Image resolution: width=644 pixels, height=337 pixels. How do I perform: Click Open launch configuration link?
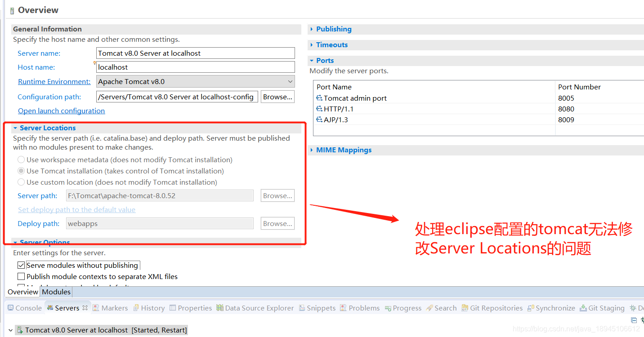(61, 111)
